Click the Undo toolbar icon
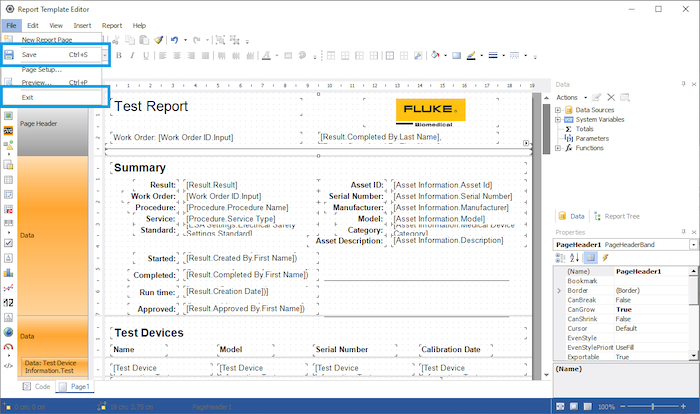The image size is (700, 414). pyautogui.click(x=174, y=39)
